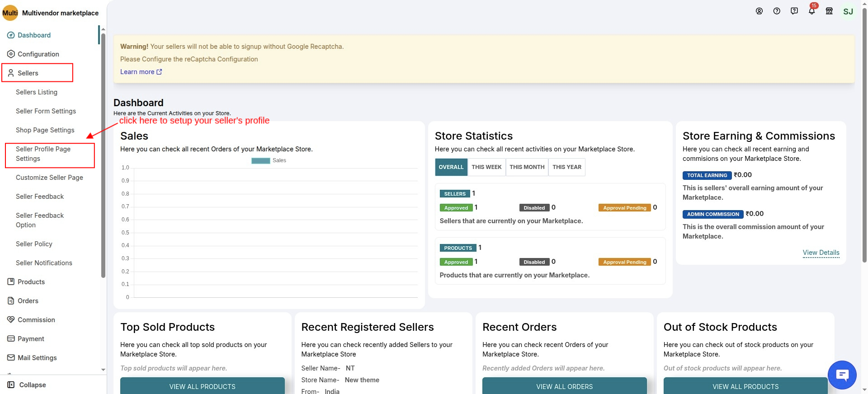This screenshot has width=868, height=394.
Task: Expand the Configuration sidebar menu
Action: coord(38,54)
